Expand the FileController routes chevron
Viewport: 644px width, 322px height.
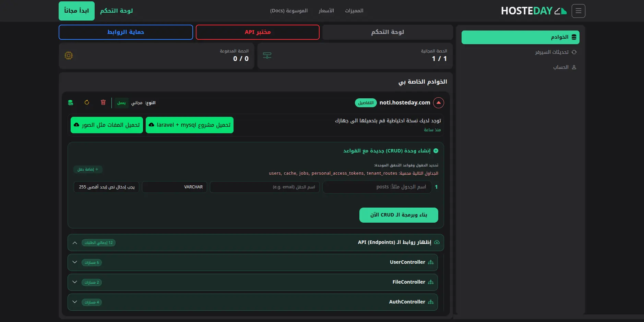(x=75, y=282)
